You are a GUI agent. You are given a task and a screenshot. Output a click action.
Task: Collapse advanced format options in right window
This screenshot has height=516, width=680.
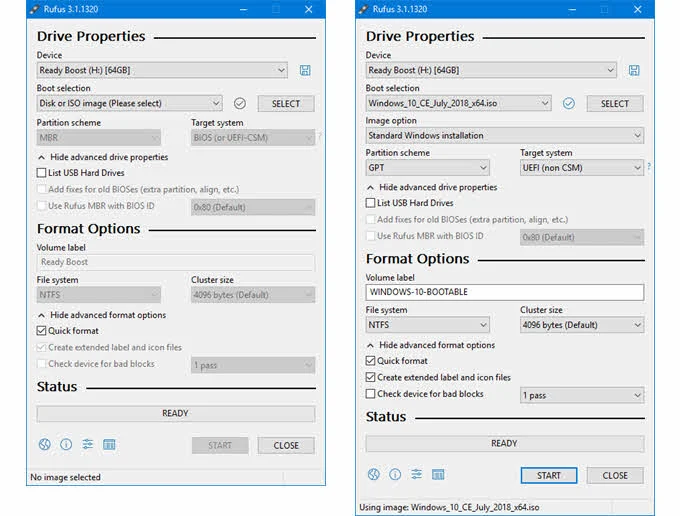click(431, 345)
